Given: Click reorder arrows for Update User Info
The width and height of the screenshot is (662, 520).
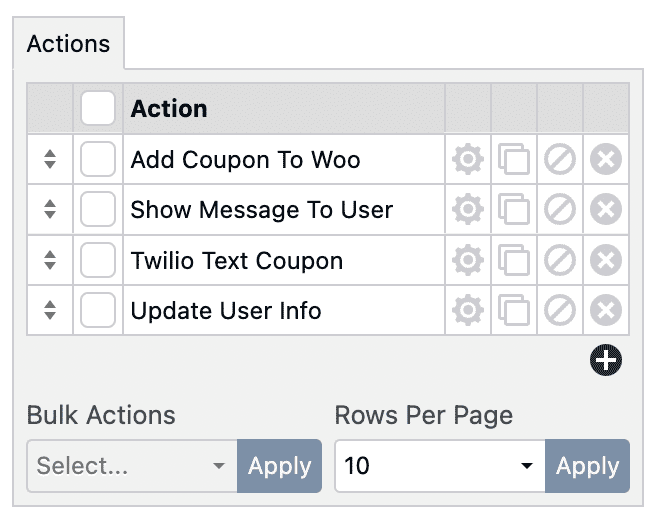Looking at the screenshot, I should [50, 311].
